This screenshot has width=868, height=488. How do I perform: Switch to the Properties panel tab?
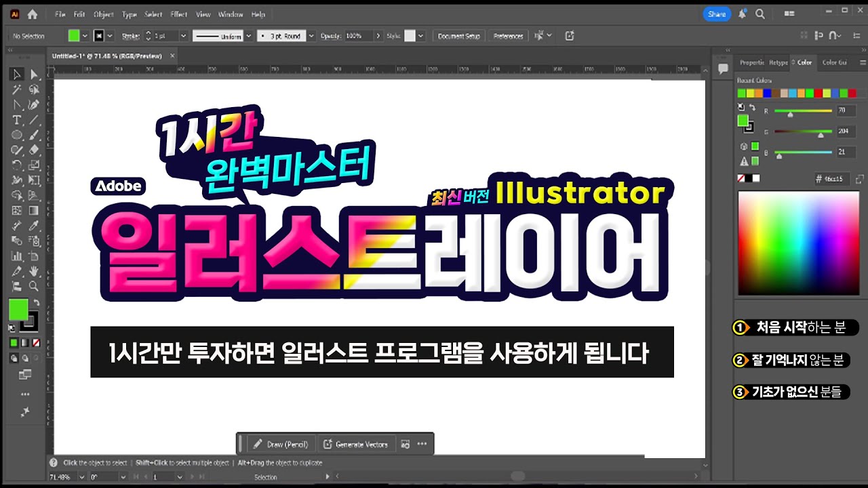coord(752,62)
